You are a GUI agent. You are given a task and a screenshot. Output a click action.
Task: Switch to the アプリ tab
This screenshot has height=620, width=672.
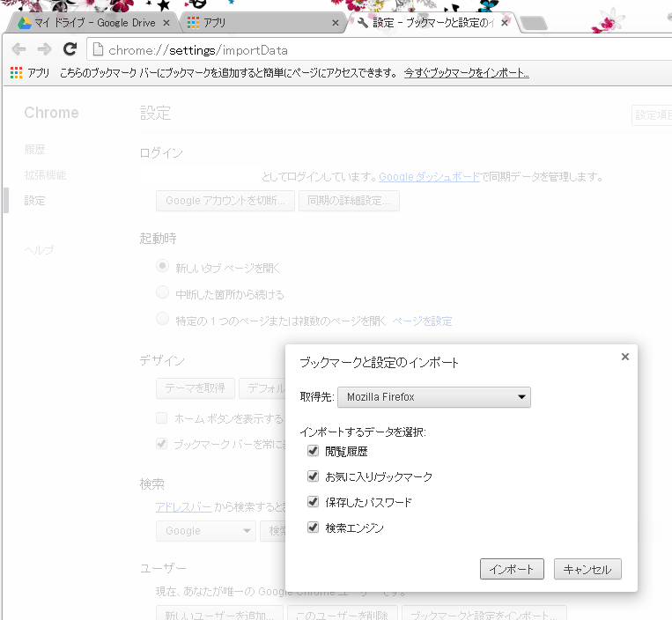(262, 23)
